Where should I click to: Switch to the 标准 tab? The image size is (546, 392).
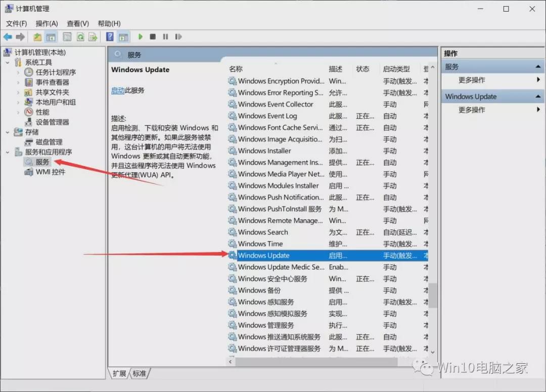click(x=140, y=374)
